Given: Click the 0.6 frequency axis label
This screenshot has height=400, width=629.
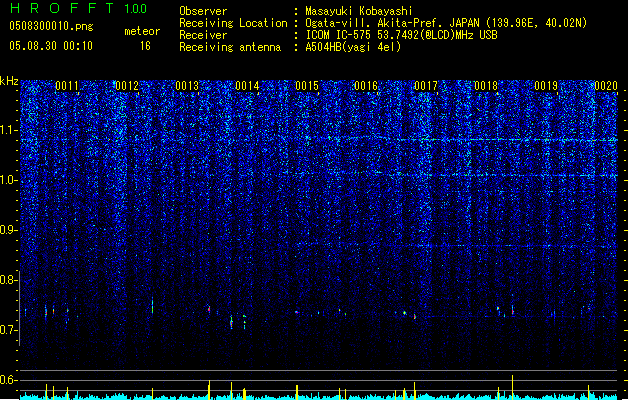Looking at the screenshot, I should click(x=9, y=380).
